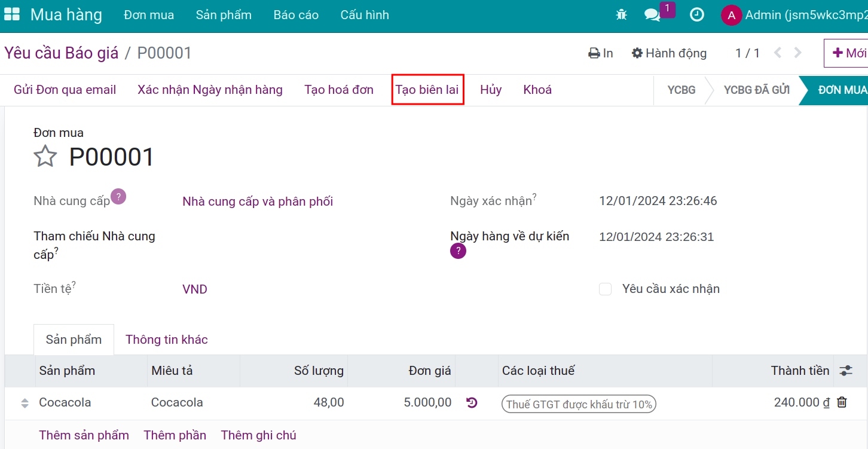Click the bug debug tools icon
Screen dimensions: 868x449
point(621,15)
